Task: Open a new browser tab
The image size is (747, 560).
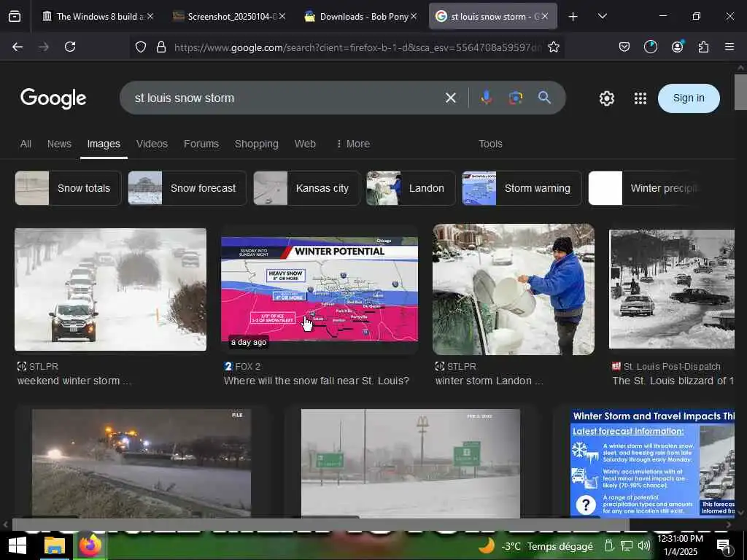Action: tap(573, 17)
